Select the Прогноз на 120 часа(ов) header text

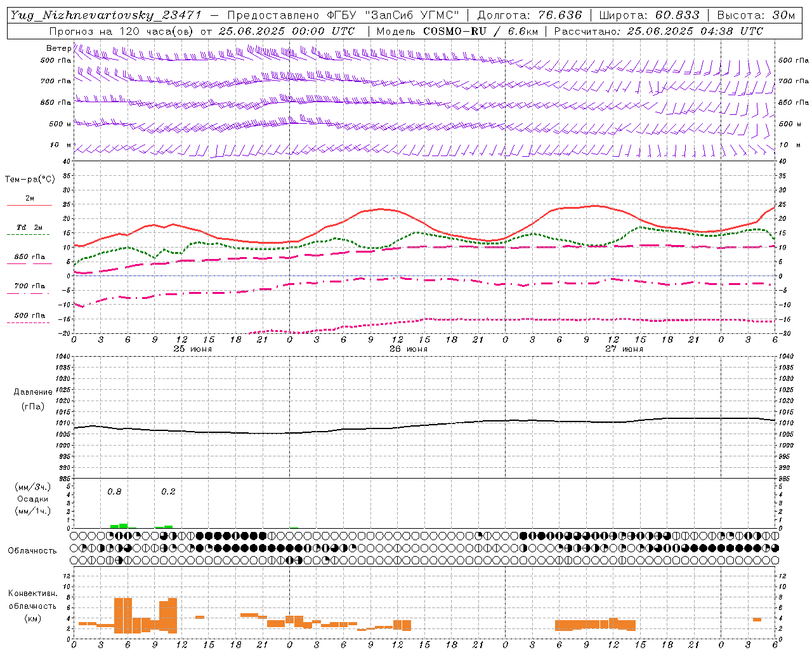pos(122,31)
